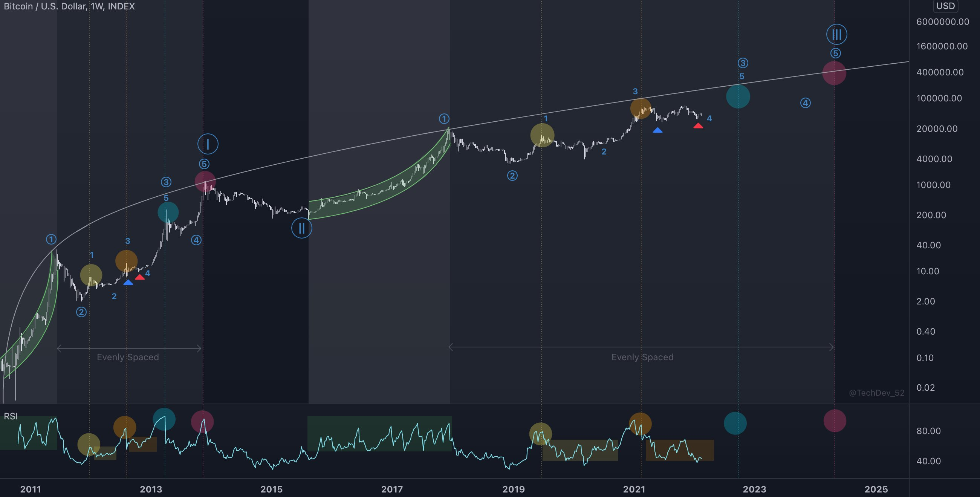The width and height of the screenshot is (980, 497).
Task: Click the 2017 label on time axis
Action: coord(392,489)
